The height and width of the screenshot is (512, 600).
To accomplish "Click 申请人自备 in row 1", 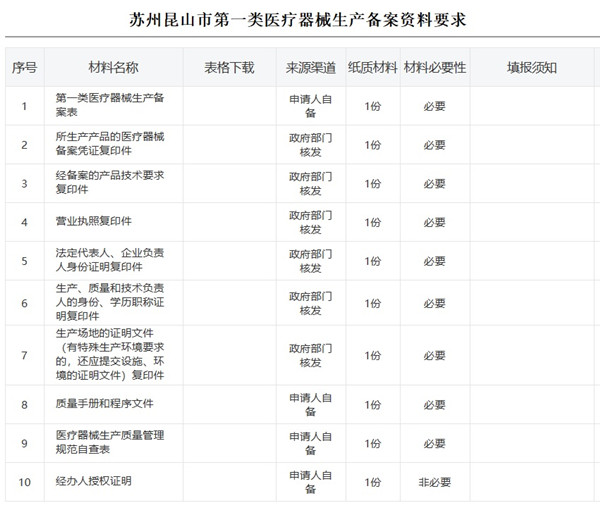I will coord(310,106).
